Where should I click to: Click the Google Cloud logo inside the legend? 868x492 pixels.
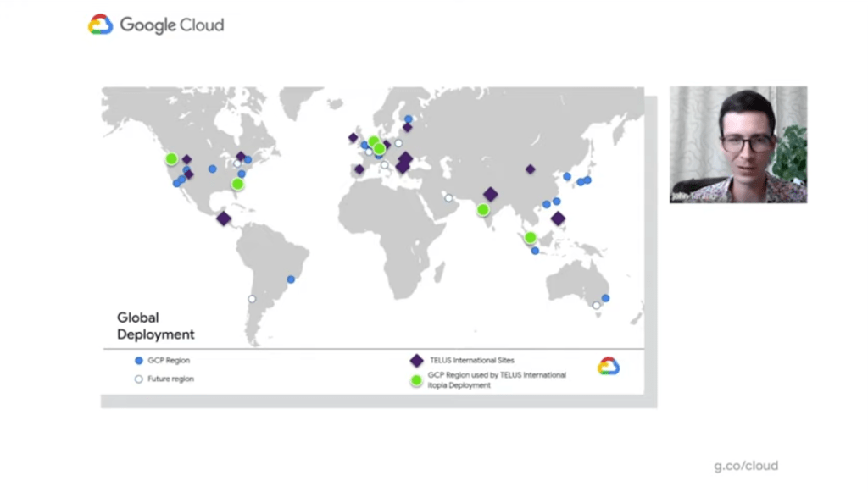pyautogui.click(x=609, y=366)
